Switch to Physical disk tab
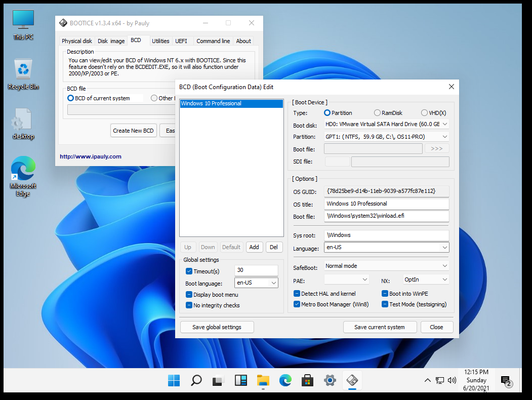Image resolution: width=532 pixels, height=400 pixels. (x=76, y=41)
